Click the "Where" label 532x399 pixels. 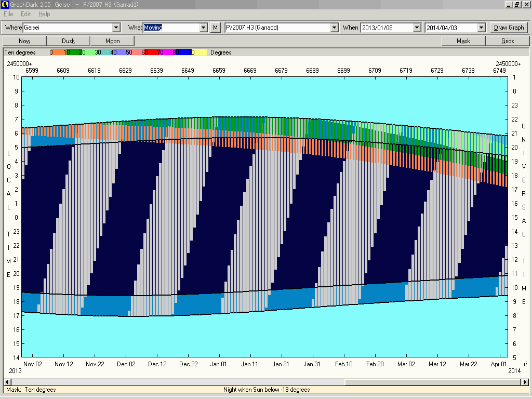[x=14, y=28]
